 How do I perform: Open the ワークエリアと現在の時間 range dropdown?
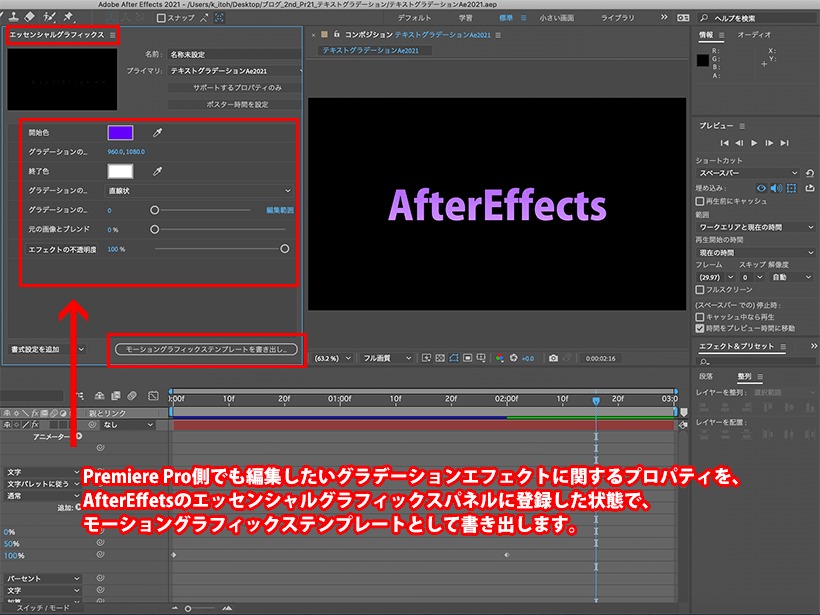point(756,227)
